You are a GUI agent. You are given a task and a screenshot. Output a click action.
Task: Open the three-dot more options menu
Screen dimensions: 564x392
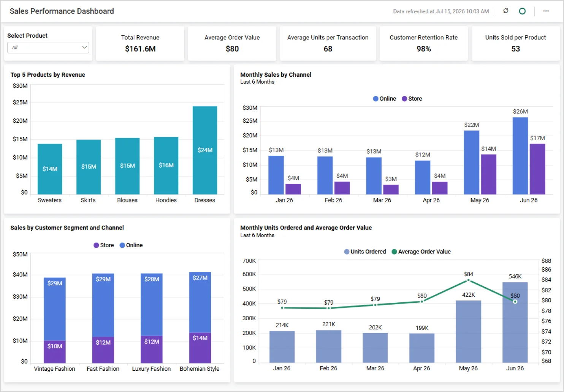coord(546,11)
